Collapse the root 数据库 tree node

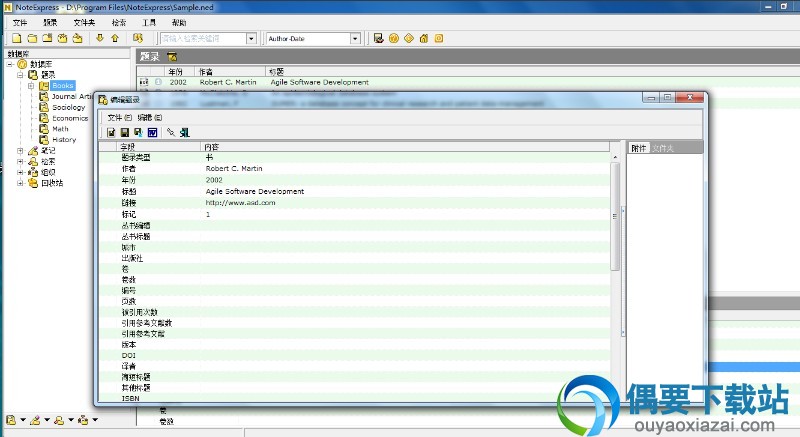tap(10, 64)
